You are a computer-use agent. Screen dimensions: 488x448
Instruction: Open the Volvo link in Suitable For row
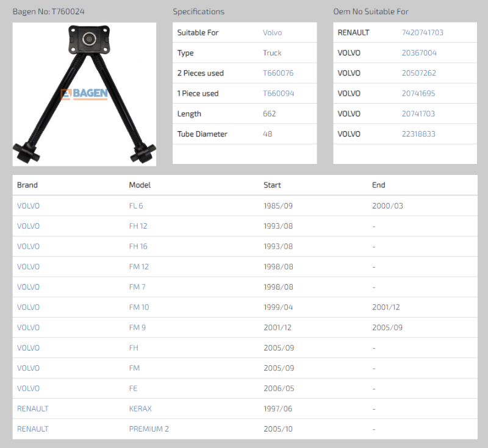coord(272,33)
